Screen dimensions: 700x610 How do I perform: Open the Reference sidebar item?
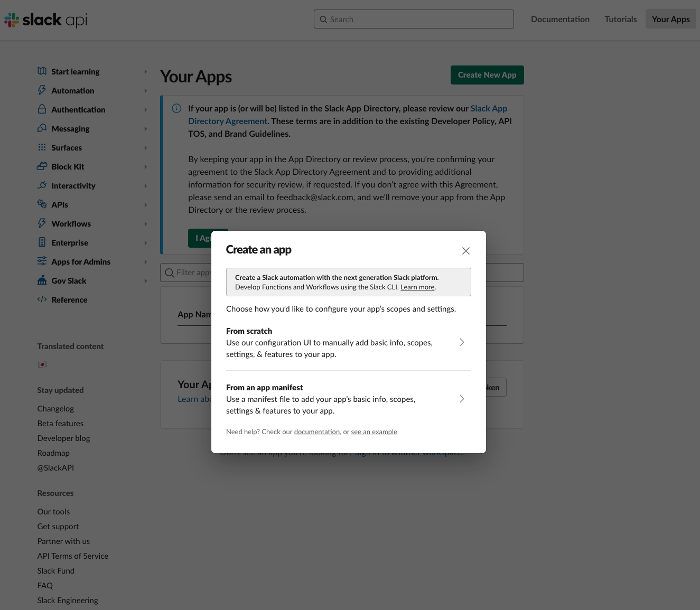69,299
